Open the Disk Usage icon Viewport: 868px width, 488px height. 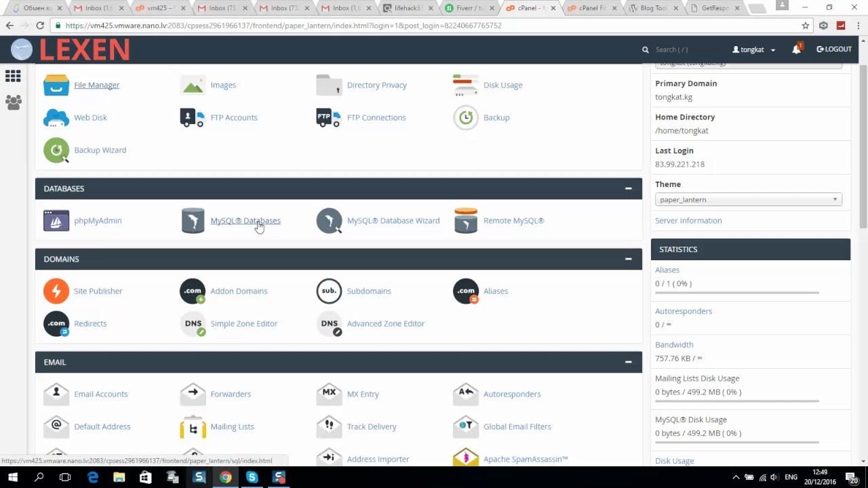[x=466, y=85]
